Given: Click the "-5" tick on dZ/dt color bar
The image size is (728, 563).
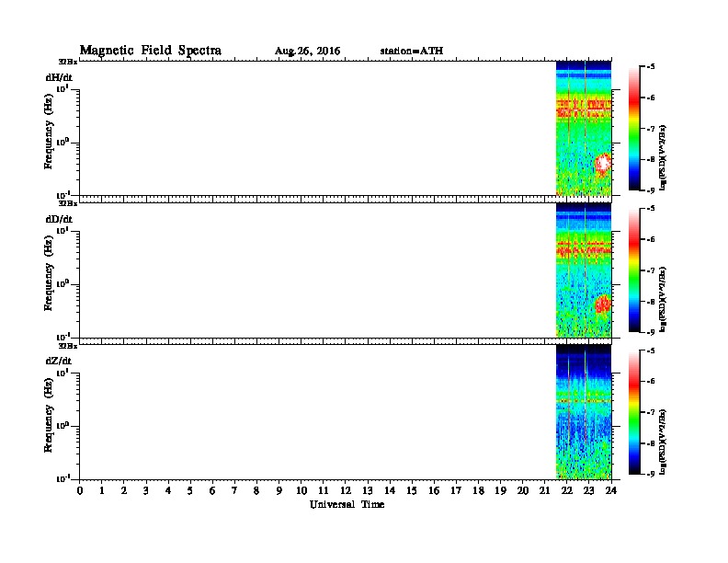Looking at the screenshot, I should coord(651,350).
